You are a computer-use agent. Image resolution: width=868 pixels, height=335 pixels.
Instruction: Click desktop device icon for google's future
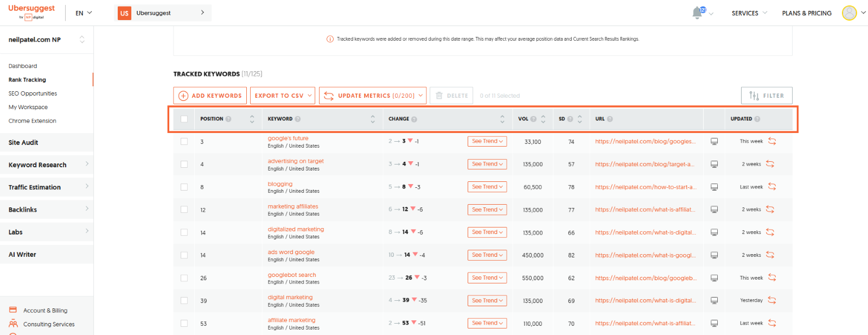point(714,141)
